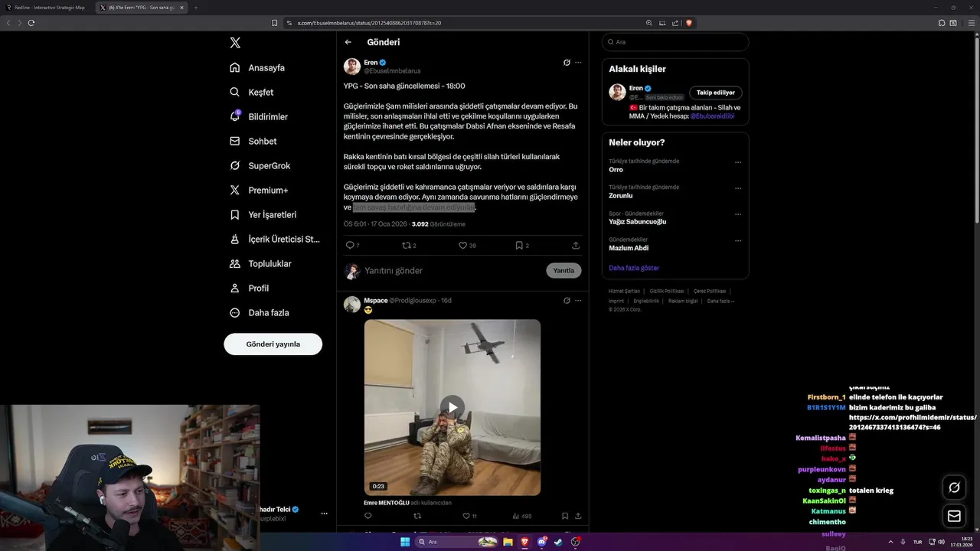Open Discord from the taskbar
The width and height of the screenshot is (980, 551).
tap(542, 542)
